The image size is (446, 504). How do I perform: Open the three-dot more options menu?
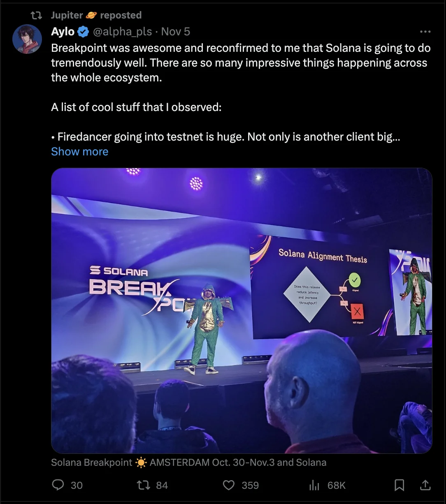pyautogui.click(x=425, y=32)
